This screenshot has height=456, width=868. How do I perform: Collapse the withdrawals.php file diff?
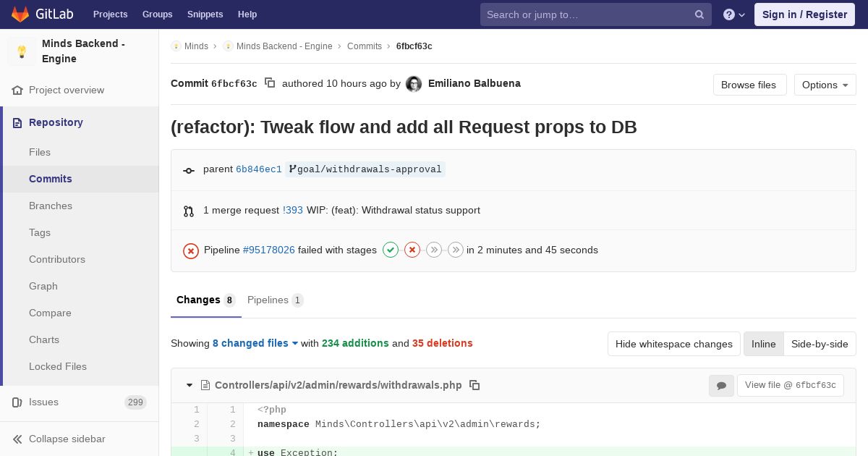pyautogui.click(x=190, y=385)
